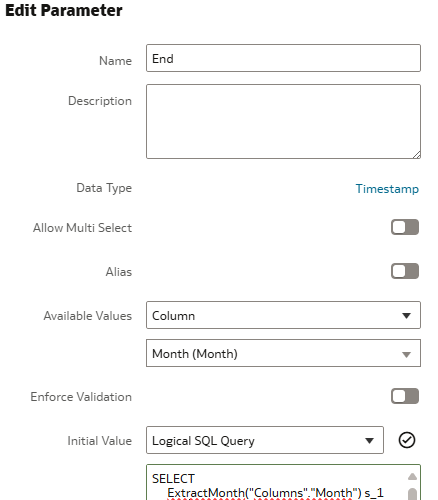The image size is (438, 500).
Task: Click the Initial Value dropdown arrow
Action: (x=369, y=441)
